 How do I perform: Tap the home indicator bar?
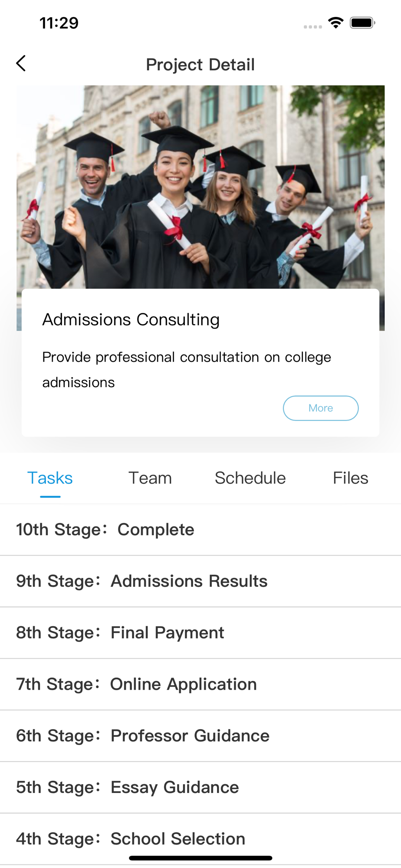click(x=200, y=858)
